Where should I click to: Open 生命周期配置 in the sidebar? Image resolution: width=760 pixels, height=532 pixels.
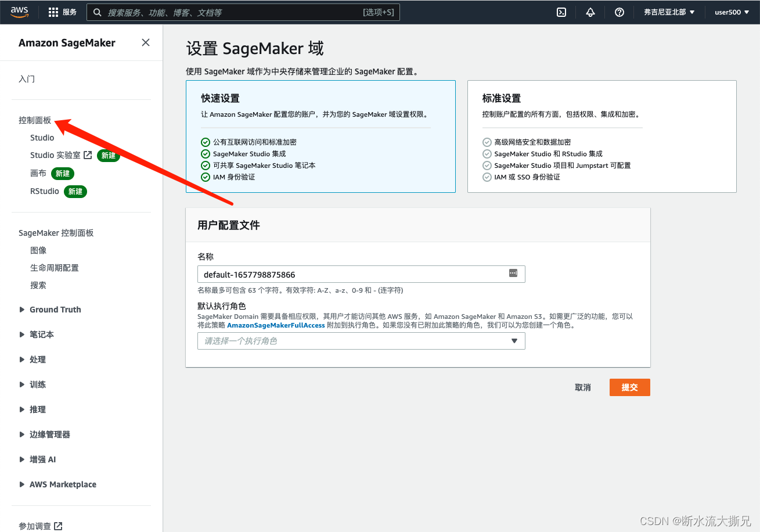[x=55, y=268]
